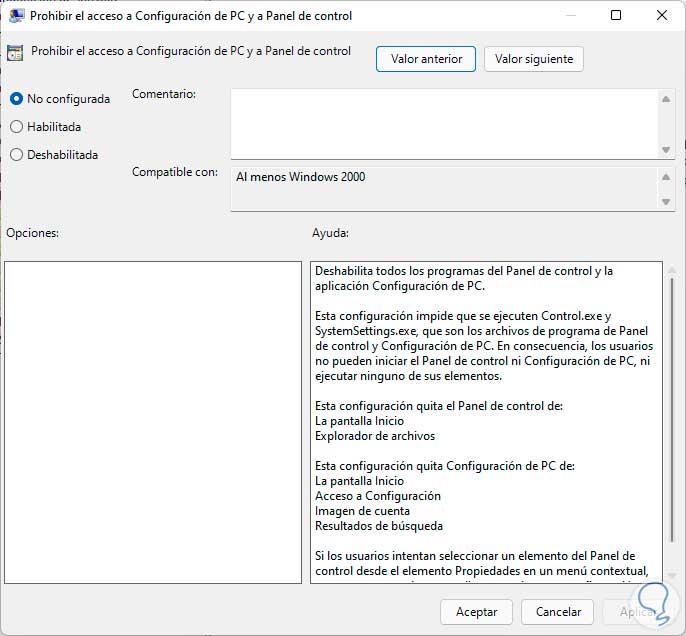Screen dimensions: 686x636
Task: Select the No configurada radio option
Action: [x=16, y=99]
